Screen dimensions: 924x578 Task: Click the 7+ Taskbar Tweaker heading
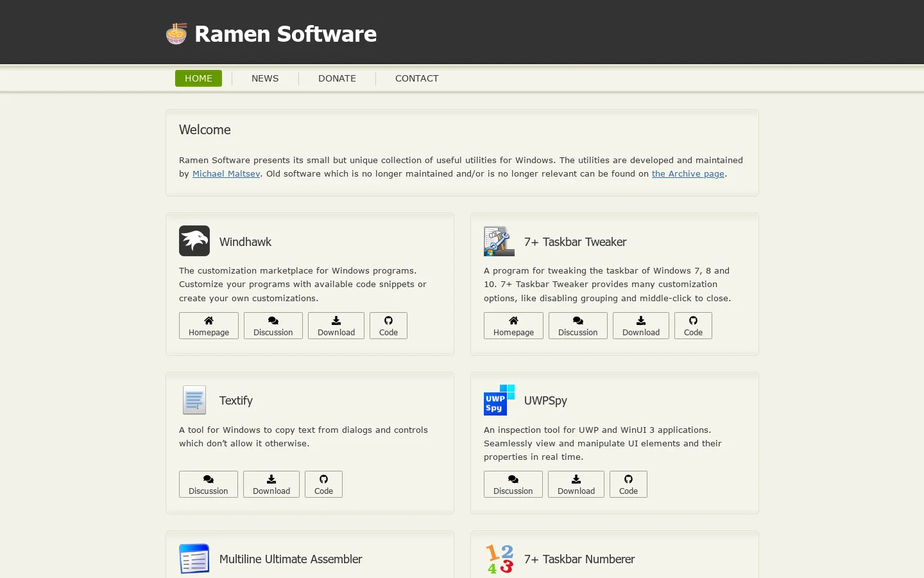[575, 242]
